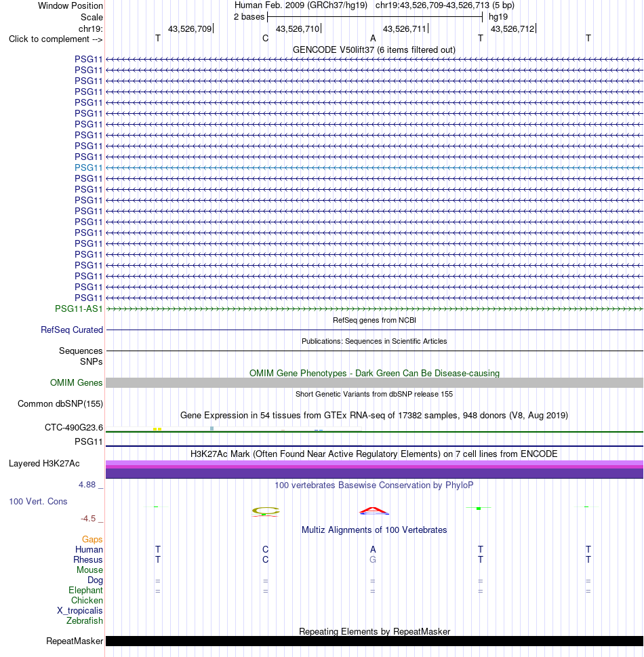Click yellow bars in CTC-490G23.6 expression graph
Screen dimensions: 644x657
[x=157, y=429]
